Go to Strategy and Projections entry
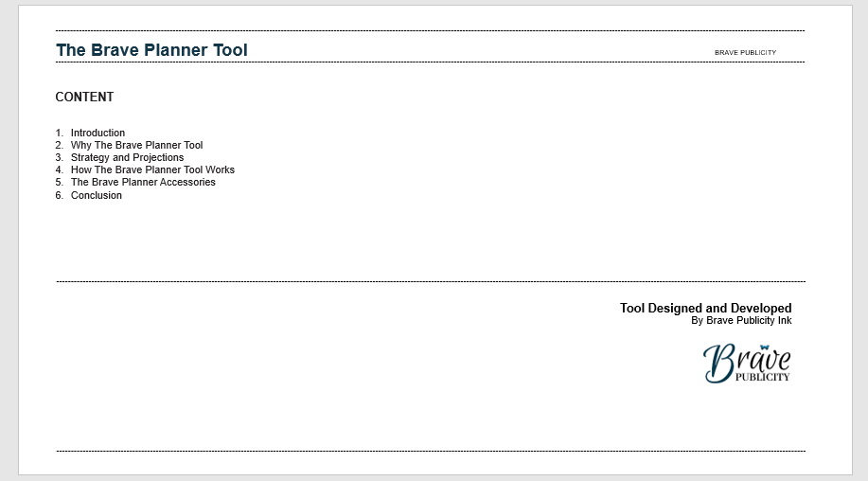 [x=127, y=158]
